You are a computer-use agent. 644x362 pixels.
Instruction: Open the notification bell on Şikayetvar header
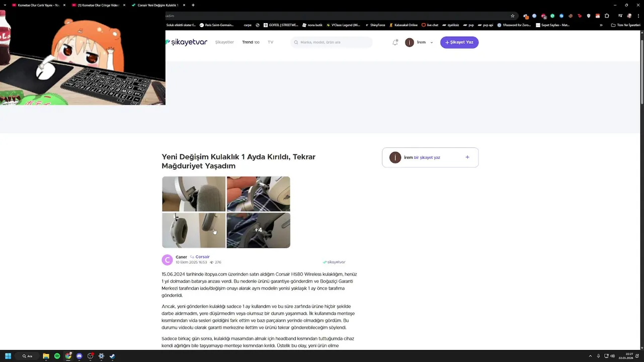pos(395,42)
